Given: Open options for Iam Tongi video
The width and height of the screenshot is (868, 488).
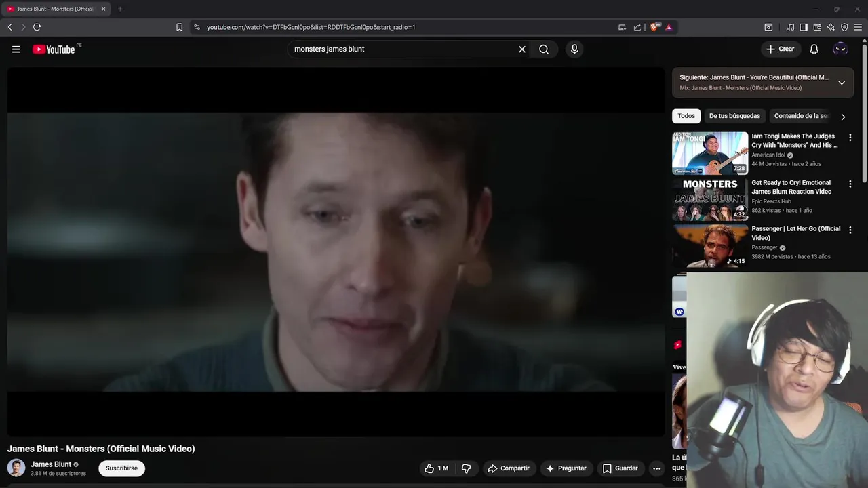Looking at the screenshot, I should pyautogui.click(x=850, y=138).
